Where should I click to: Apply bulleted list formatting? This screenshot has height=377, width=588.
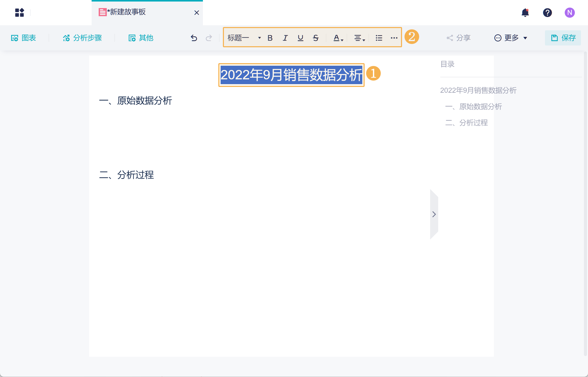pos(379,38)
